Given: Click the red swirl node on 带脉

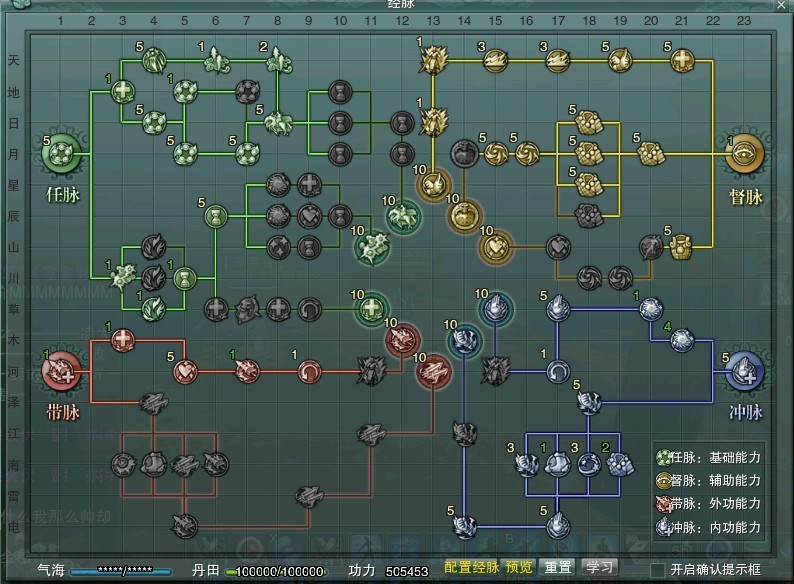Looking at the screenshot, I should pos(309,372).
